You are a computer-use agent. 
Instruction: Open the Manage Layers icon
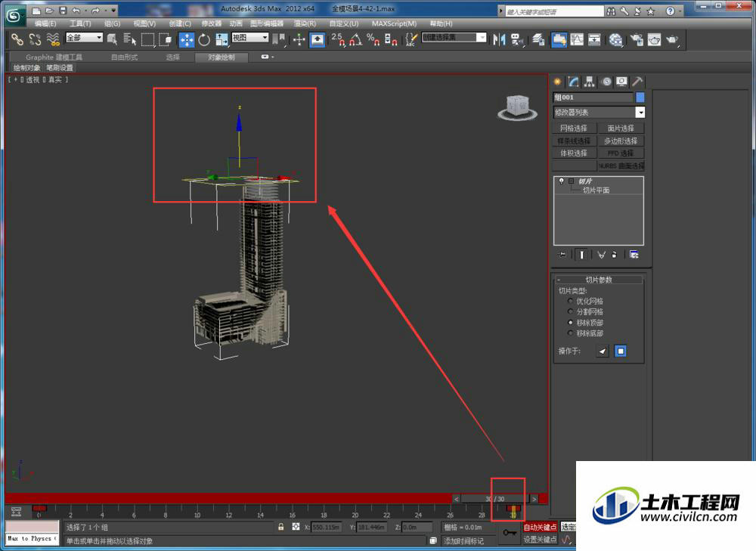(x=538, y=39)
